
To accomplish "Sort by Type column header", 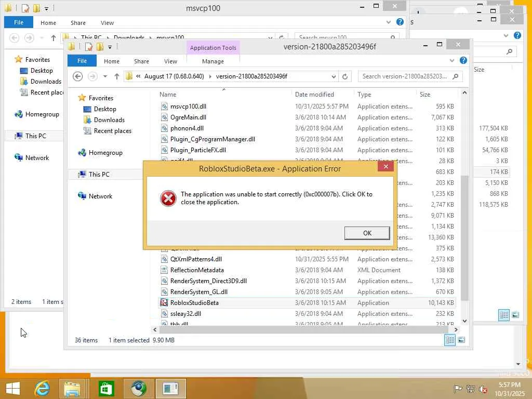I will coord(364,95).
